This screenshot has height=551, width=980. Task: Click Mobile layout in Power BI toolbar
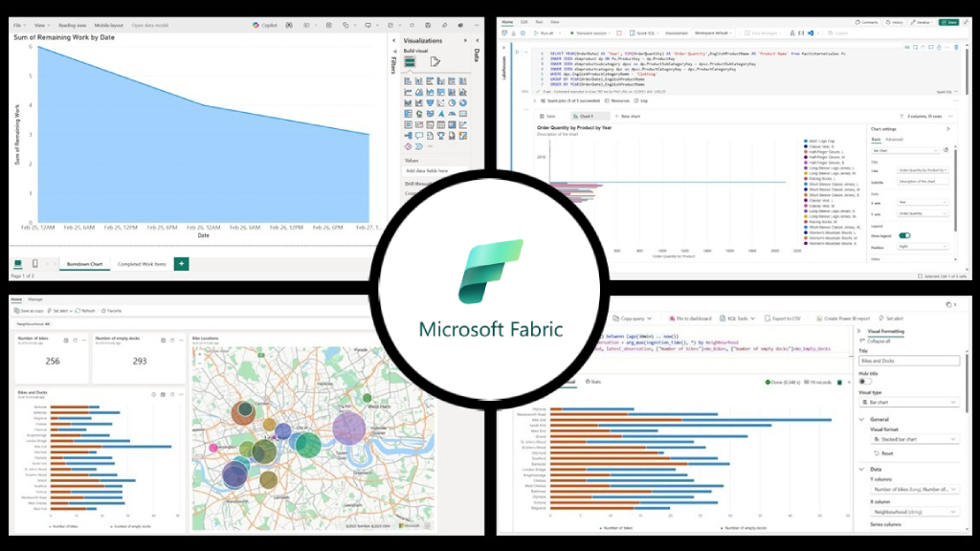coord(108,26)
